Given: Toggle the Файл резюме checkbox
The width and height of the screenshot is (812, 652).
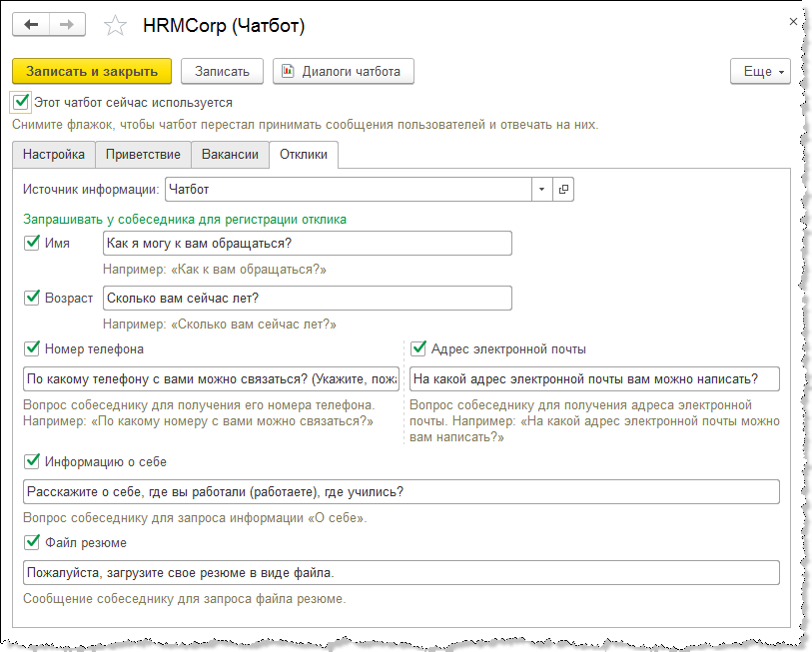Looking at the screenshot, I should tap(32, 543).
